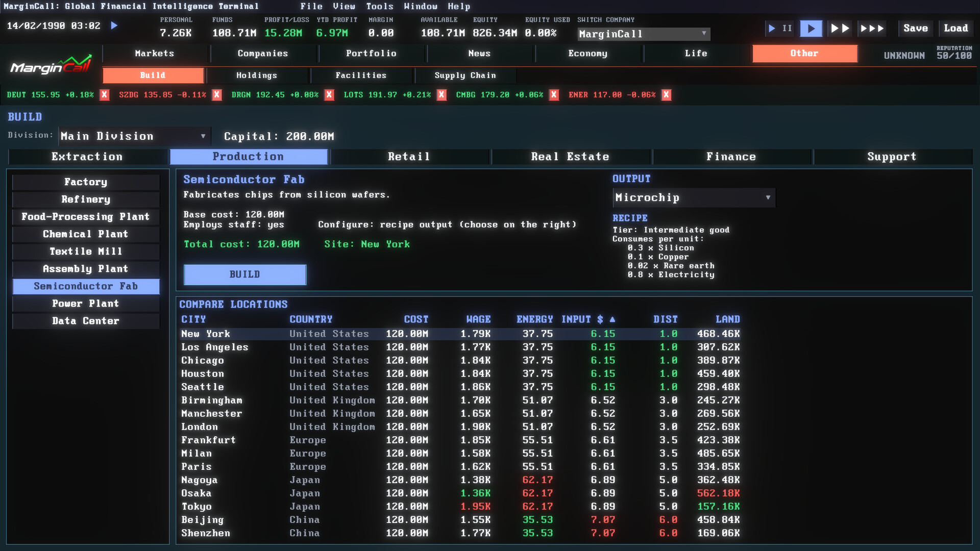This screenshot has height=551, width=980.
Task: Sort locations by WAGE column
Action: pyautogui.click(x=478, y=319)
